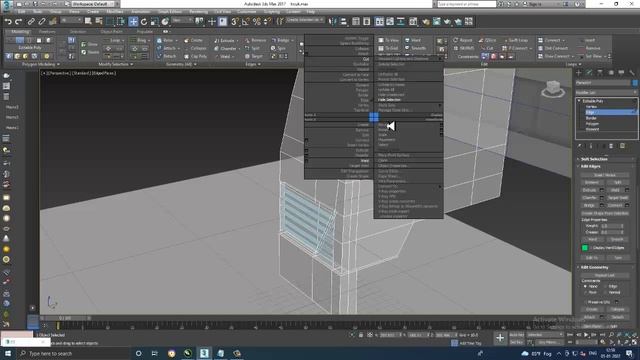Click Configure Modifier Sets icon
Image resolution: width=640 pixels, height=360 pixels.
tap(622, 146)
